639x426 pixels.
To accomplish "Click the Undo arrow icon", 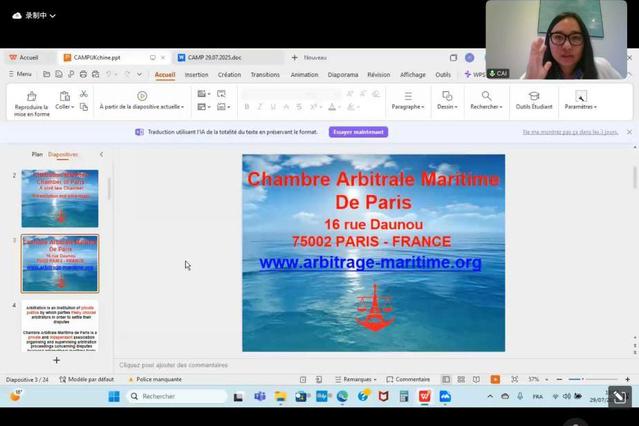I will tap(108, 74).
